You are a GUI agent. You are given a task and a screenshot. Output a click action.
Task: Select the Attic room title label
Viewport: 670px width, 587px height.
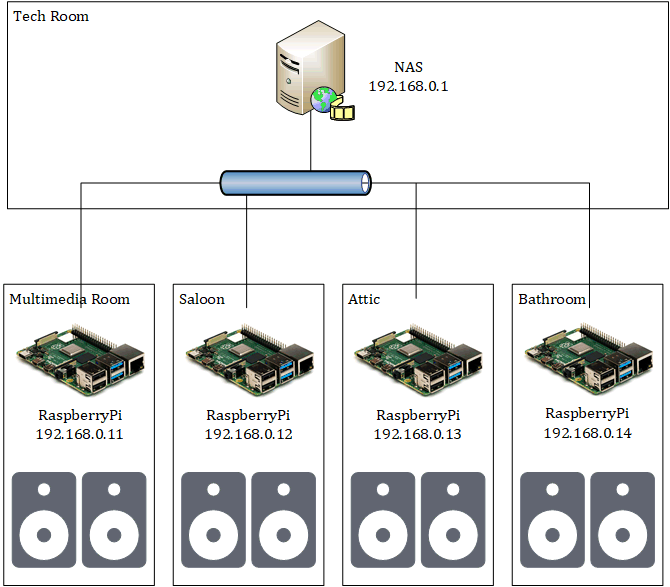click(364, 298)
